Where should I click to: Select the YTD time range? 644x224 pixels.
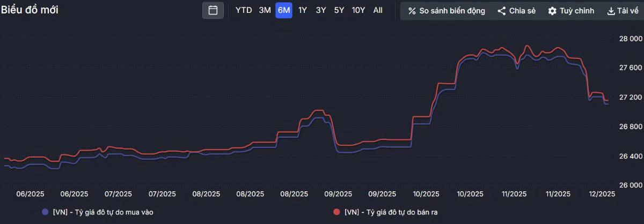coord(244,10)
